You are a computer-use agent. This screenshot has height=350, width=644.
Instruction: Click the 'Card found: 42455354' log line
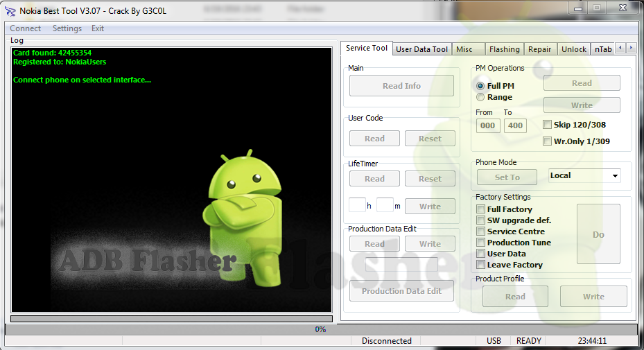pyautogui.click(x=52, y=53)
